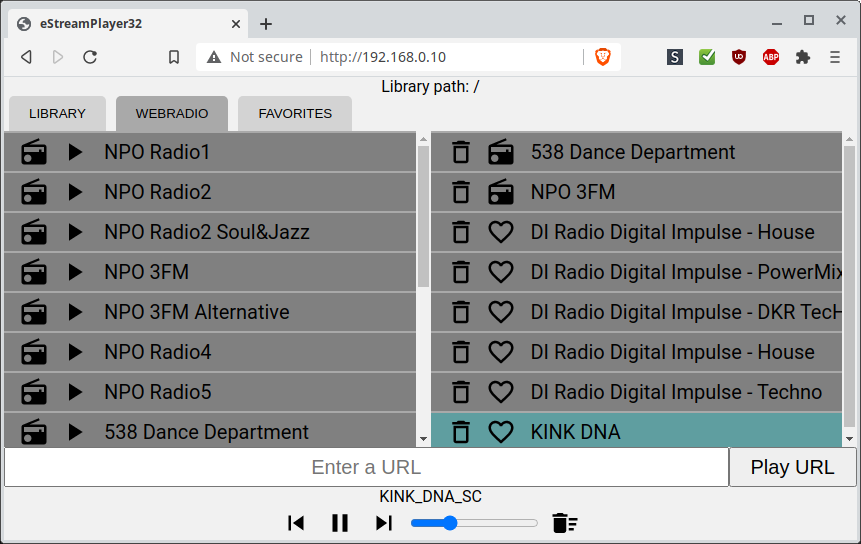The width and height of the screenshot is (861, 544).
Task: Play NPO Radio1 with its play arrow
Action: [75, 152]
